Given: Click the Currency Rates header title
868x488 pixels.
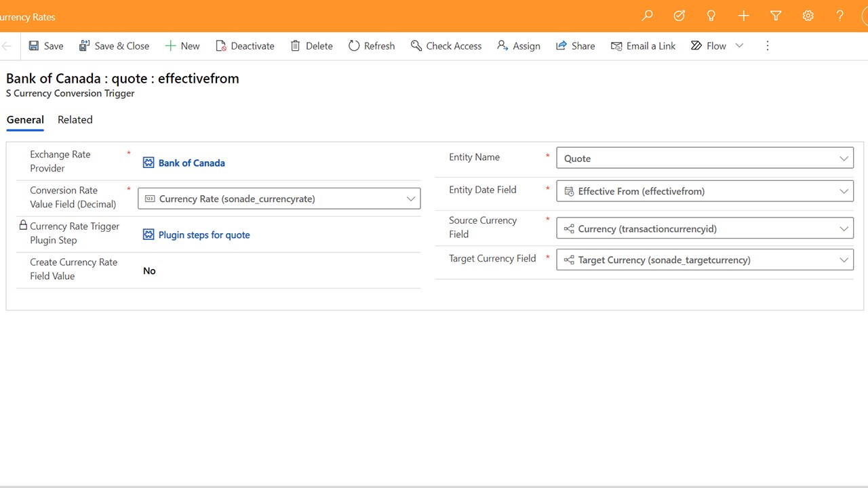Looking at the screenshot, I should point(28,17).
